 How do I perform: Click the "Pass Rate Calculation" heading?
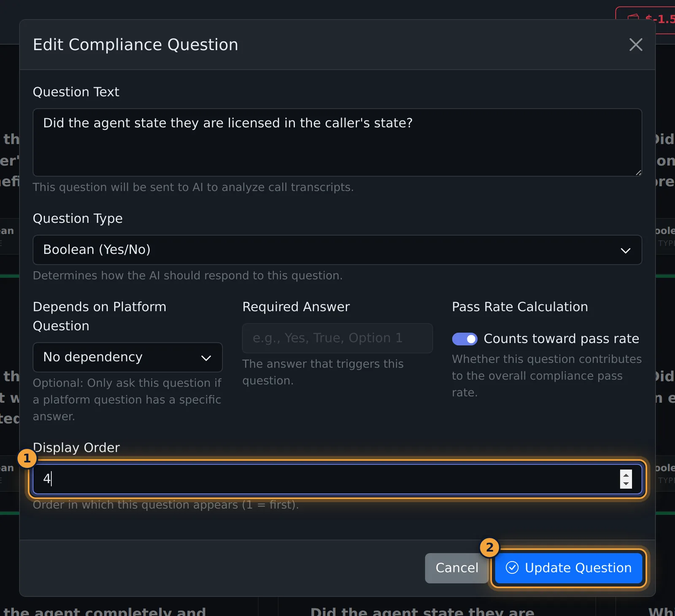point(520,307)
